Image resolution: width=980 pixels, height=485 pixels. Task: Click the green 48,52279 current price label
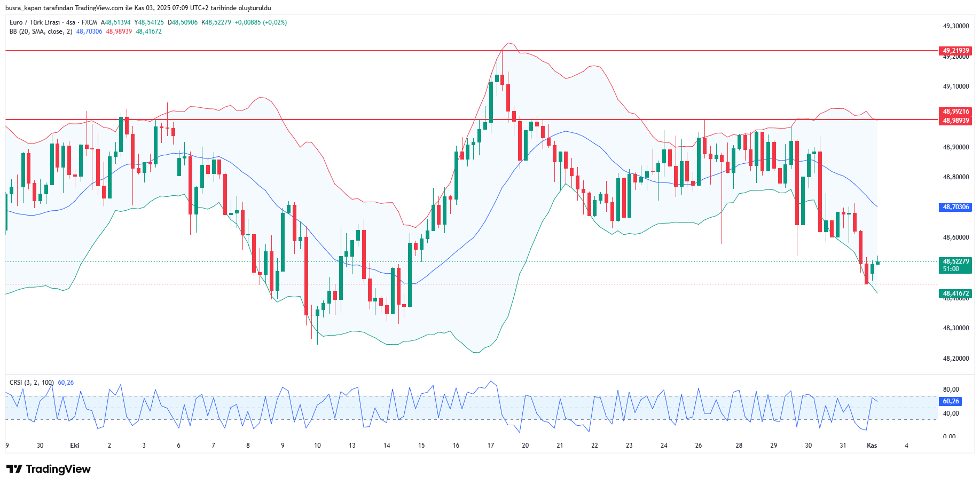[955, 261]
